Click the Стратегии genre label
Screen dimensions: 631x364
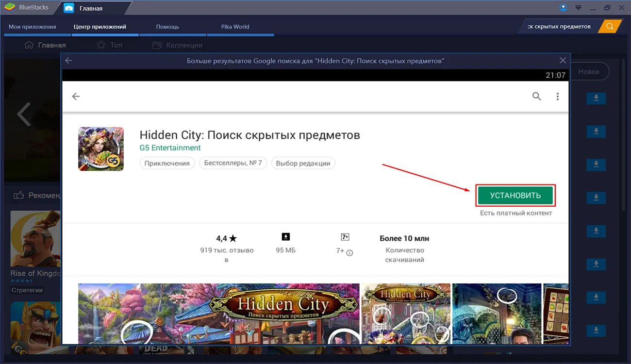click(x=27, y=290)
